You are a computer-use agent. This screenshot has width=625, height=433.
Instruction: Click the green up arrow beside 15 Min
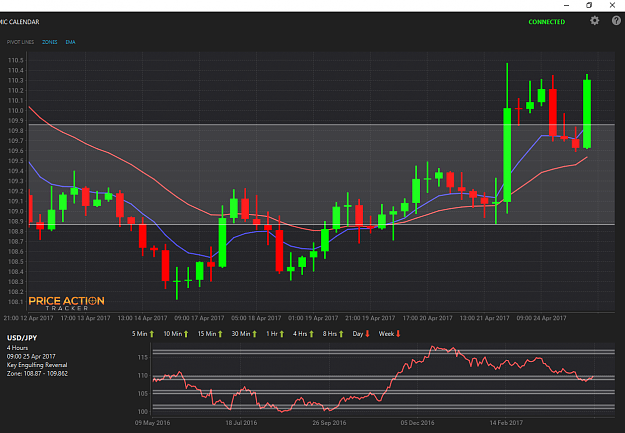[x=220, y=334]
